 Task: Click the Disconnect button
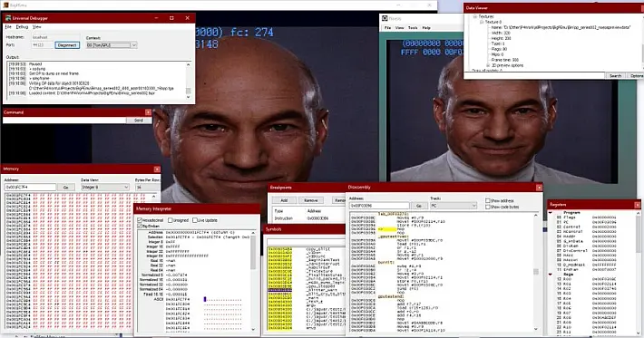[67, 45]
